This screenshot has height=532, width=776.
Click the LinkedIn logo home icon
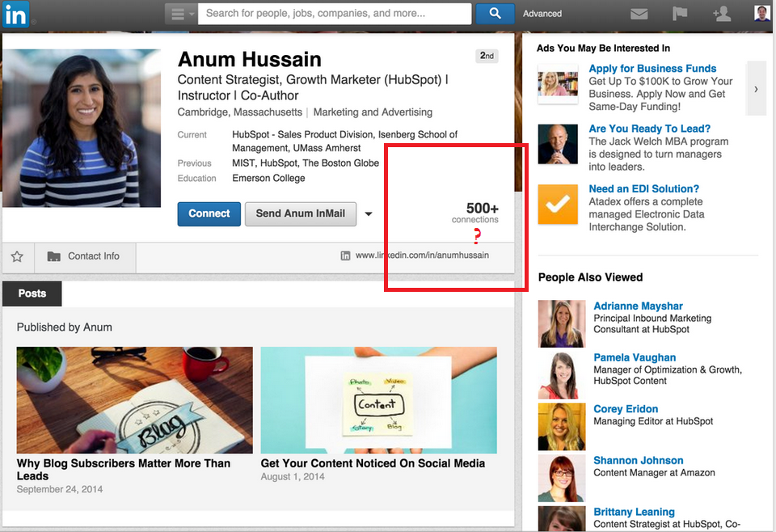pos(16,14)
